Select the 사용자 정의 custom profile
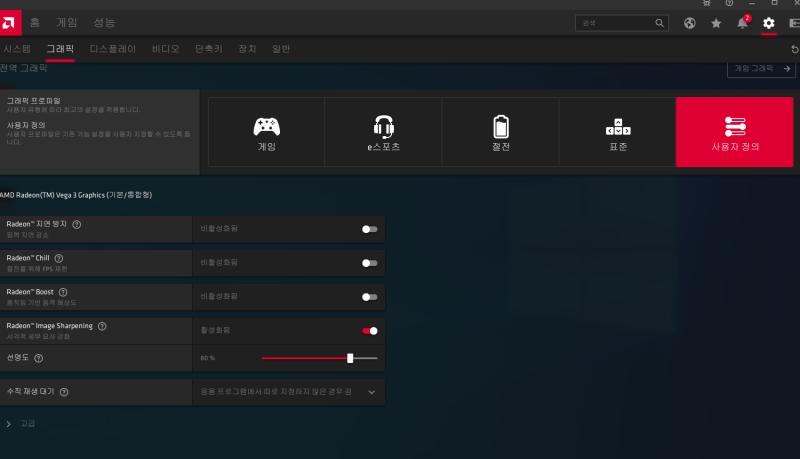 click(x=735, y=132)
